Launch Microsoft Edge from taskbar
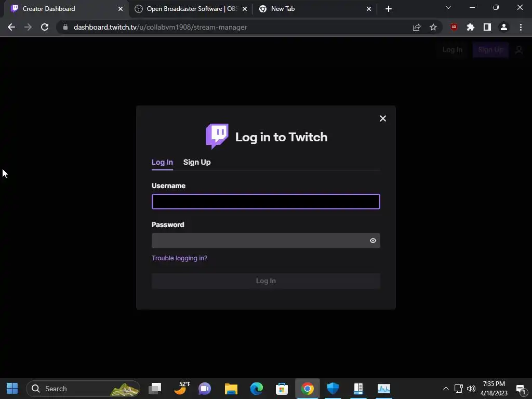This screenshot has height=399, width=532. [257, 389]
